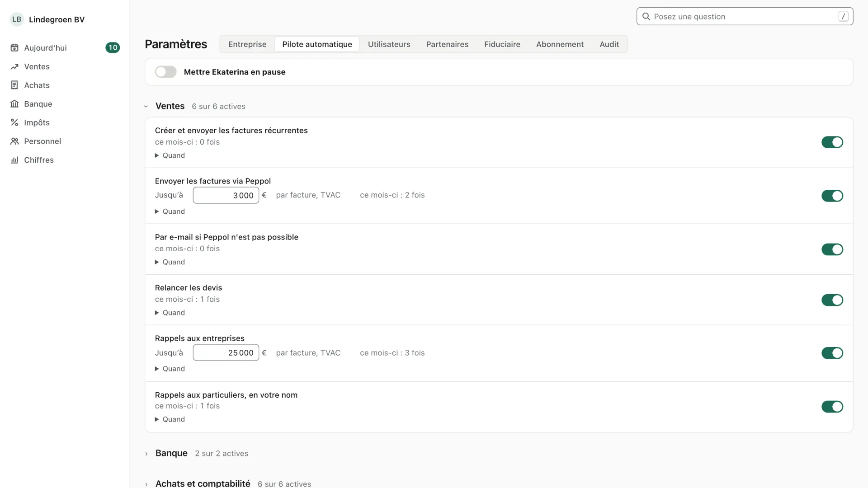Click the slash shortcut key badge
This screenshot has height=488, width=868.
coord(843,16)
